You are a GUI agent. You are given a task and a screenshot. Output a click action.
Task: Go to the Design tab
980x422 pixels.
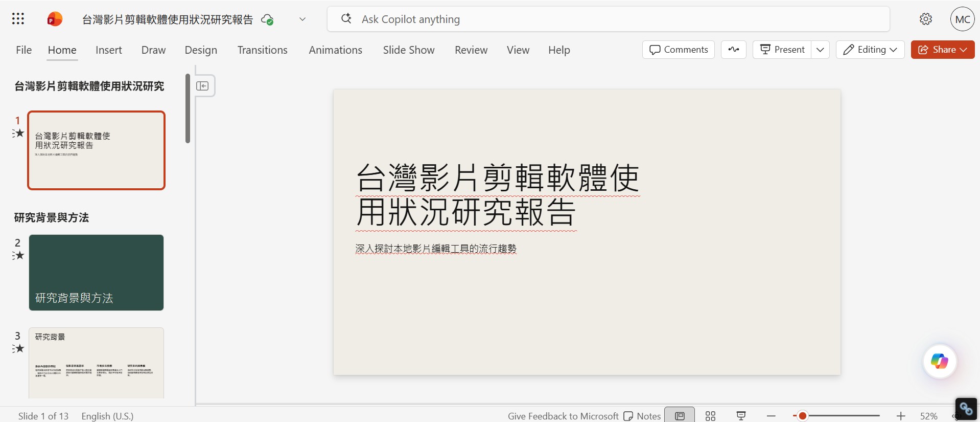tap(201, 50)
